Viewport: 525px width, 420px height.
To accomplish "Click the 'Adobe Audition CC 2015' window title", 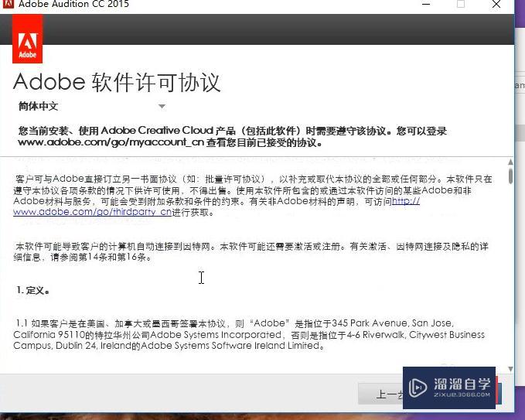I will [73, 4].
